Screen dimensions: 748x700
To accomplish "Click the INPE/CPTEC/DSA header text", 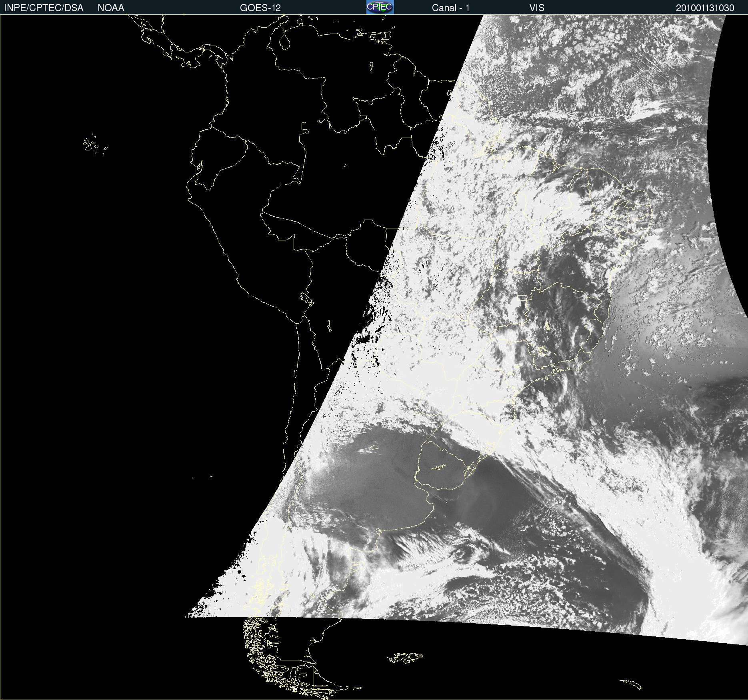I will [x=44, y=8].
